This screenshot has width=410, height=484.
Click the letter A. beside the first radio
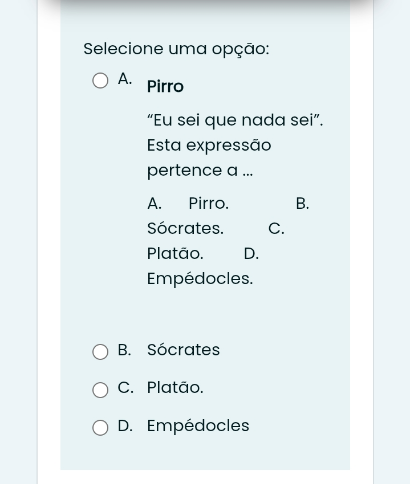[x=125, y=79]
